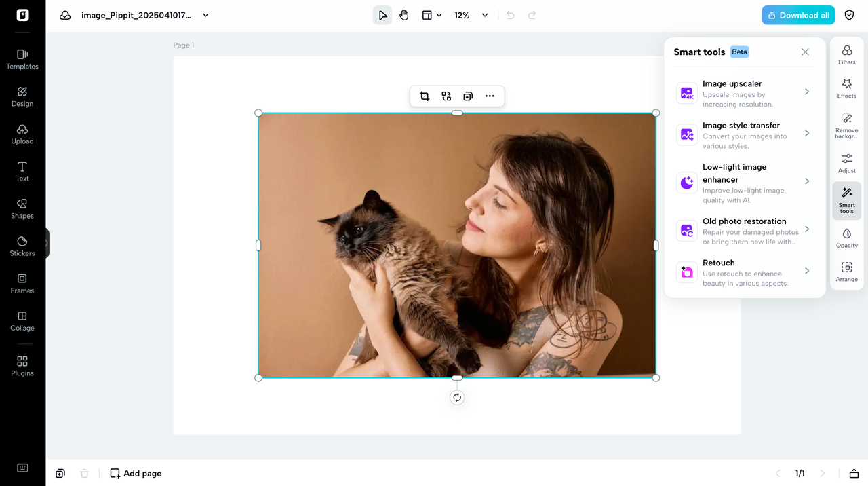
Task: Click Add page button
Action: (x=136, y=473)
